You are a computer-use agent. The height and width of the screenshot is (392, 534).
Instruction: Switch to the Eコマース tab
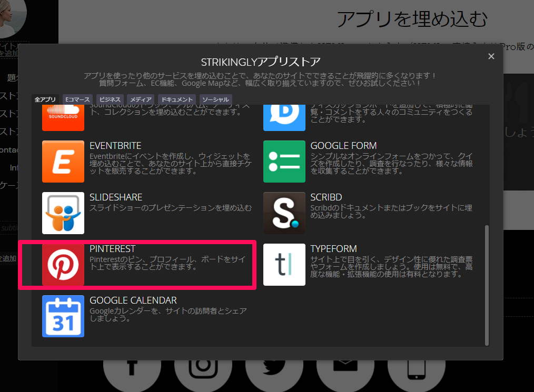point(77,99)
